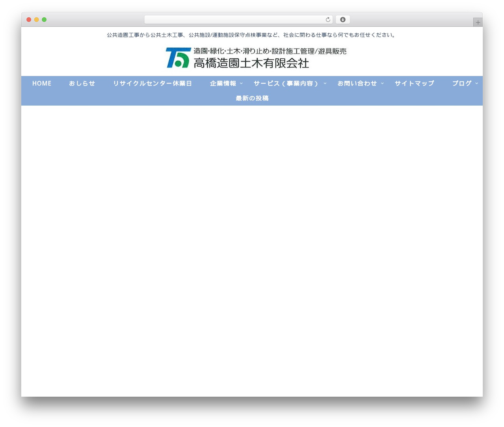
Task: Click the download arrow icon
Action: click(x=343, y=20)
